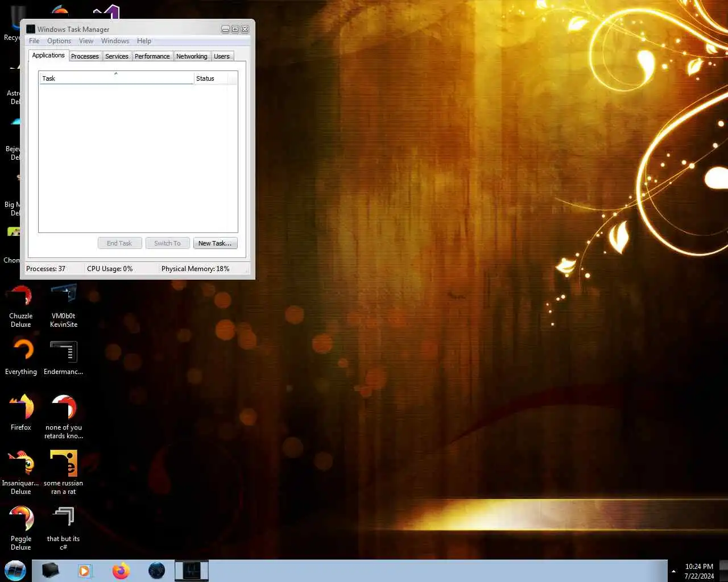Viewport: 728px width, 582px height.
Task: Open the VM0b0t KevinSite desktop shortcut
Action: 64,307
